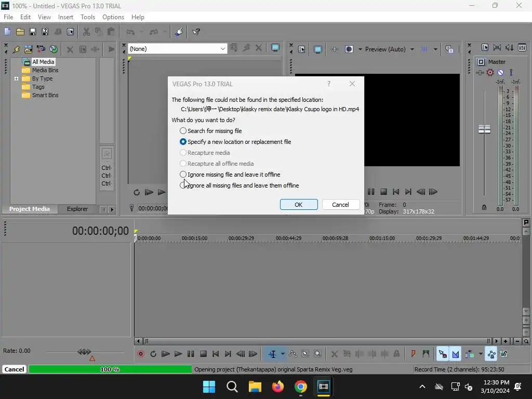Open the Insert menu
This screenshot has width=532, height=399.
(65, 17)
